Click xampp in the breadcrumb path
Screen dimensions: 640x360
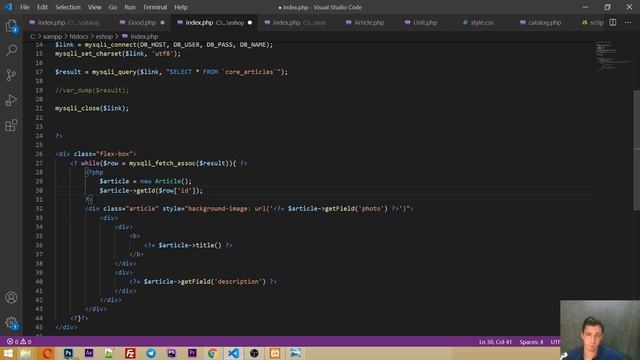(x=53, y=36)
